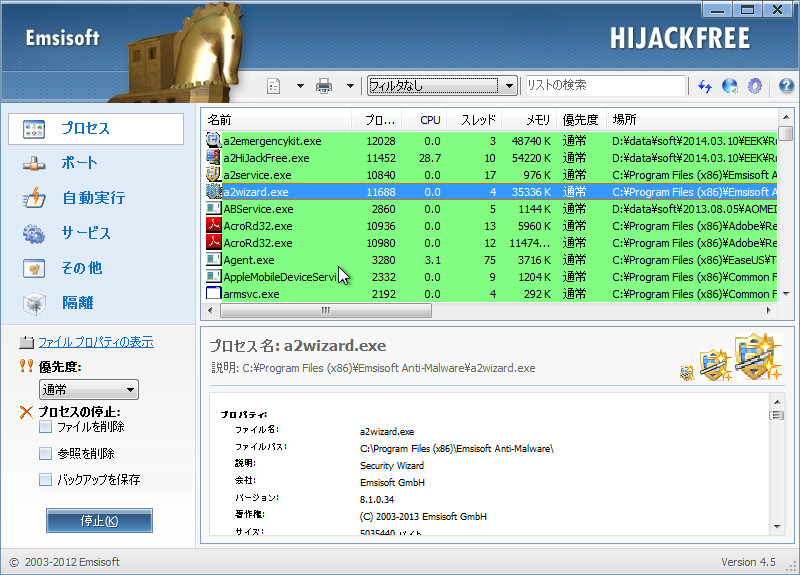The image size is (800, 575).
Task: Open settings via the gear icon
Action: 755,86
